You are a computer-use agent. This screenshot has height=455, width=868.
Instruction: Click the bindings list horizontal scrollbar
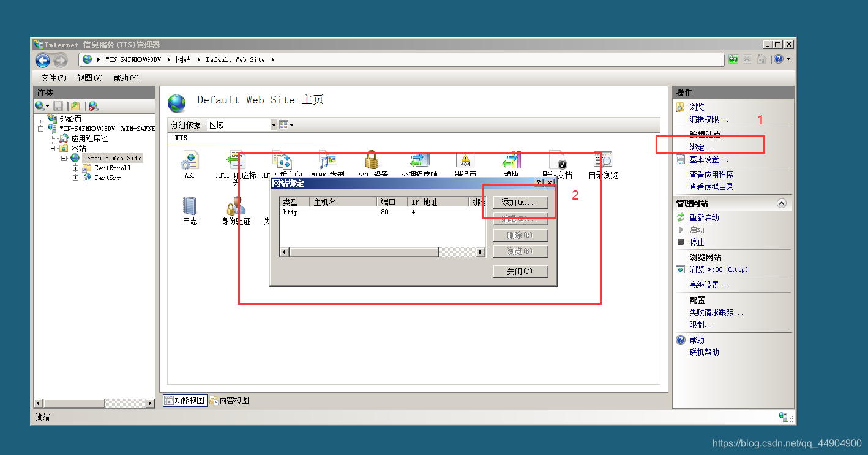(x=383, y=252)
